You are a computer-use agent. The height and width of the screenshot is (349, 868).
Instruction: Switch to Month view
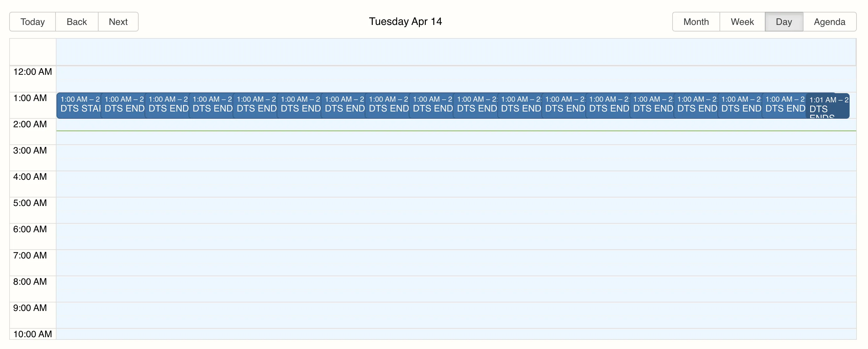(x=696, y=22)
